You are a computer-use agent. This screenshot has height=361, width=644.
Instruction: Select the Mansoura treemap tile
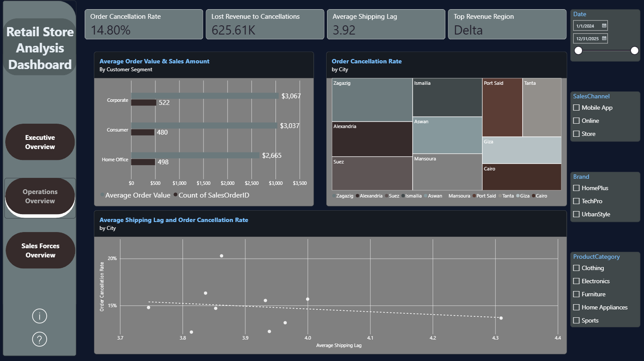point(448,172)
